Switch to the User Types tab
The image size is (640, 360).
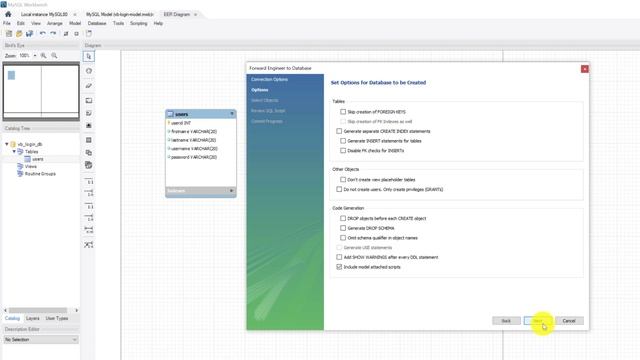(57, 318)
